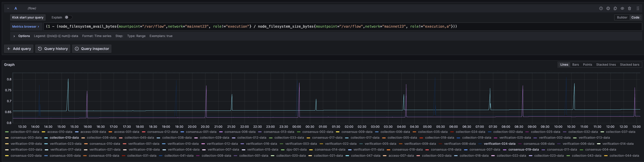Screen dimensions: 644x162
Task: Toggle access-007-data legend label
Action: tap(401, 156)
